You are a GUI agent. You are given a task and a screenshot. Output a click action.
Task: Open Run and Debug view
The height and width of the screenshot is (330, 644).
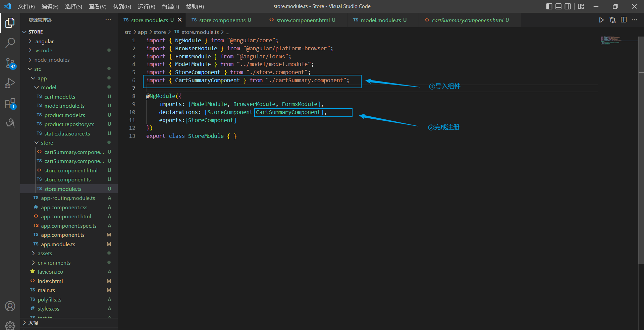10,83
